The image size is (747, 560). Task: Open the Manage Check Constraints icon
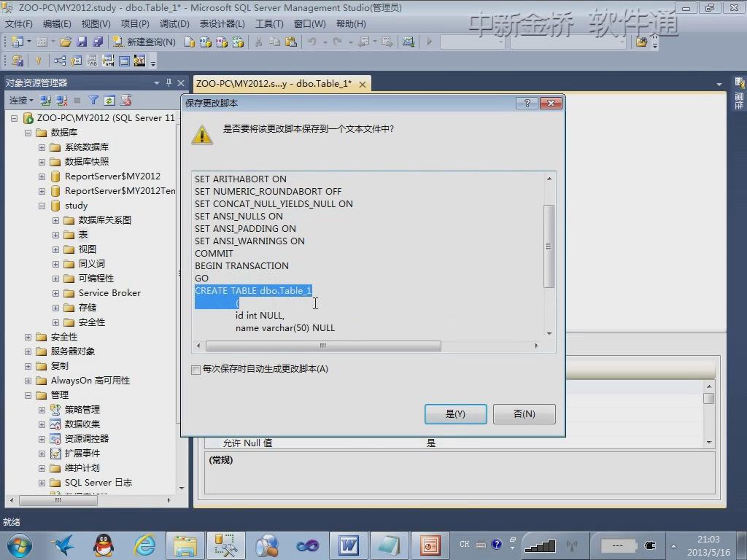(x=124, y=61)
